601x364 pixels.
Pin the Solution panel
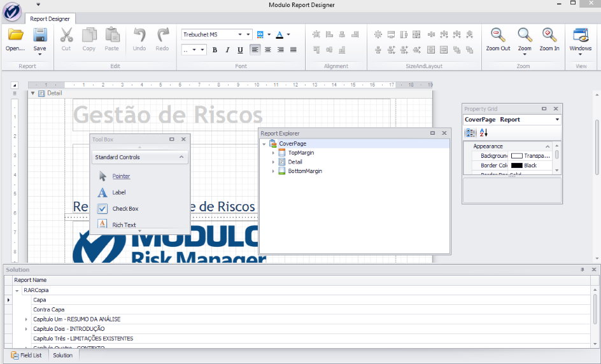point(582,270)
